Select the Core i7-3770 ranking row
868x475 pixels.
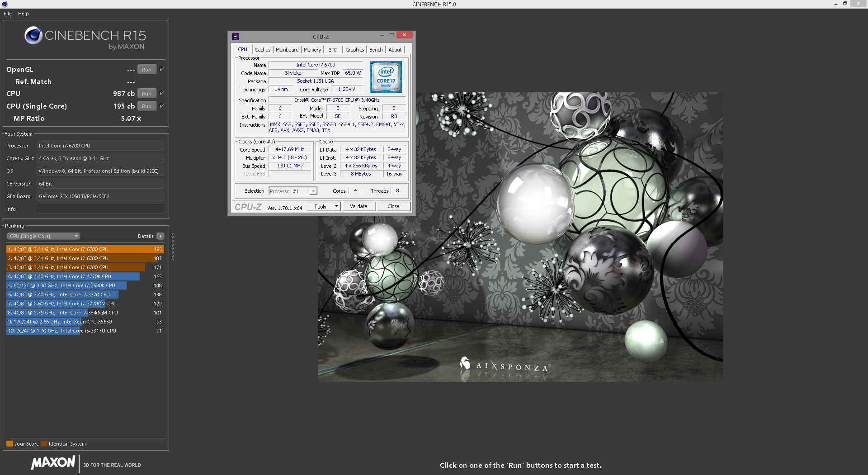85,294
